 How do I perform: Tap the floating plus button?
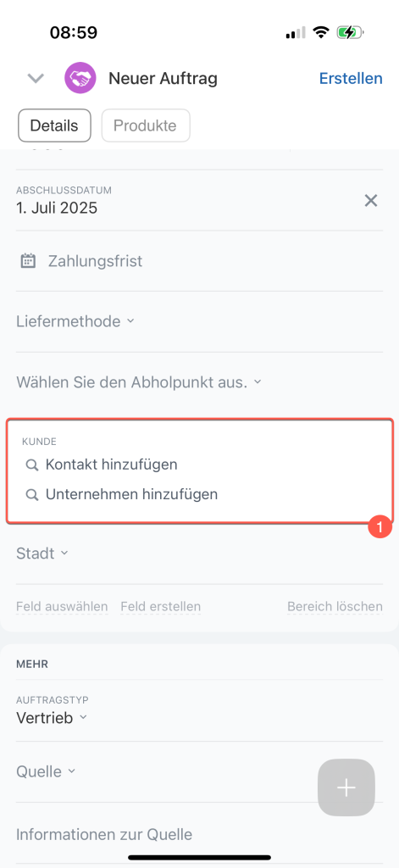pos(346,787)
